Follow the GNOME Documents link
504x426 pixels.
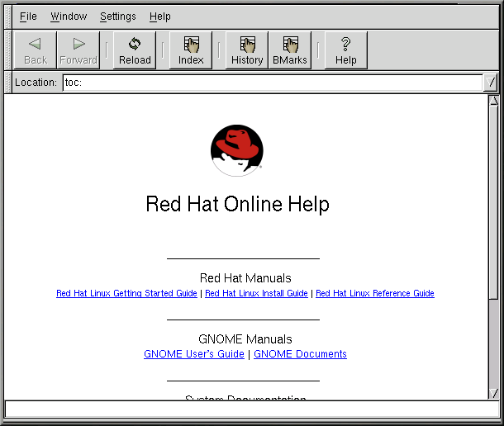click(x=300, y=354)
